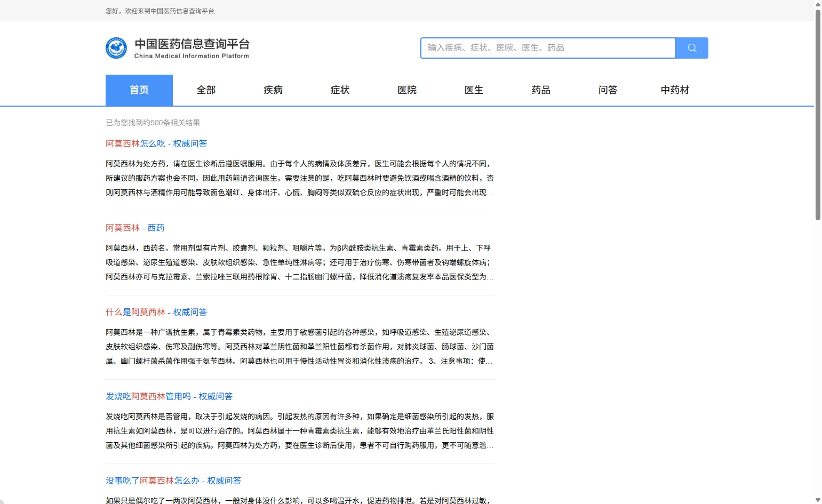
Task: Click the 什么是阿莫西林 result link
Action: click(x=156, y=312)
